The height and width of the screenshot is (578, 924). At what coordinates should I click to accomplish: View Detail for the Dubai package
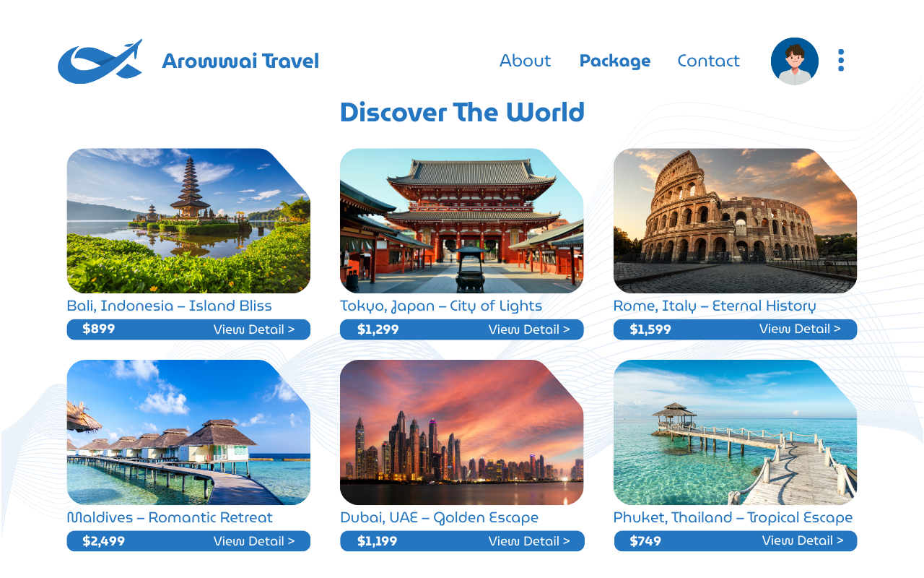(x=529, y=541)
